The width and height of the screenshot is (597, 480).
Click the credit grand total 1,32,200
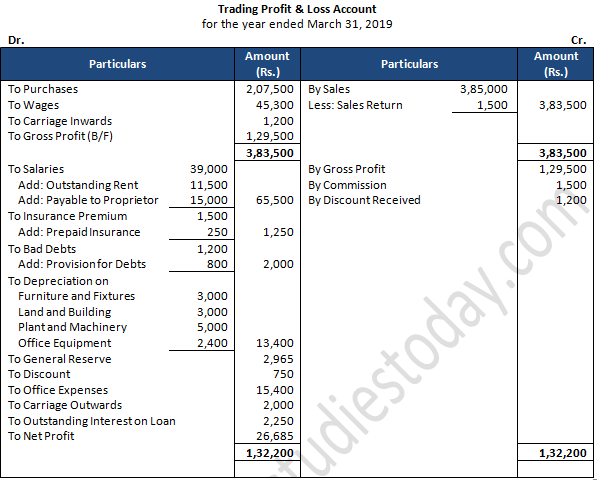(563, 453)
